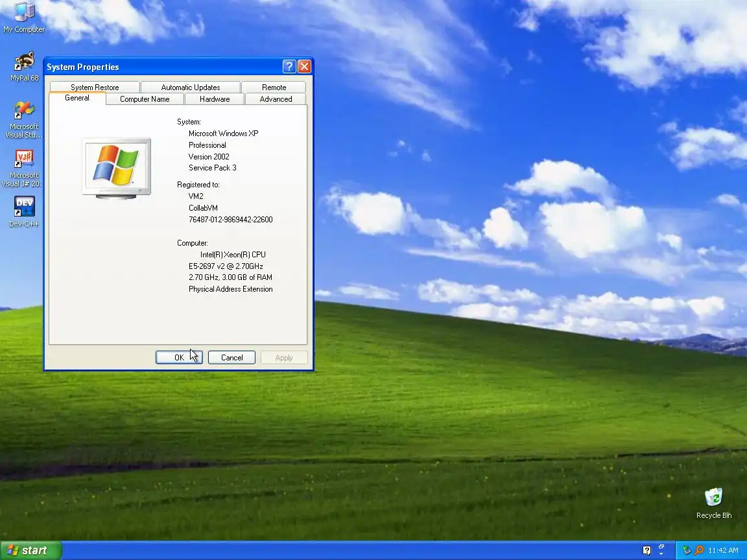The image size is (747, 560).
Task: Click the System Properties title bar
Action: pos(162,67)
